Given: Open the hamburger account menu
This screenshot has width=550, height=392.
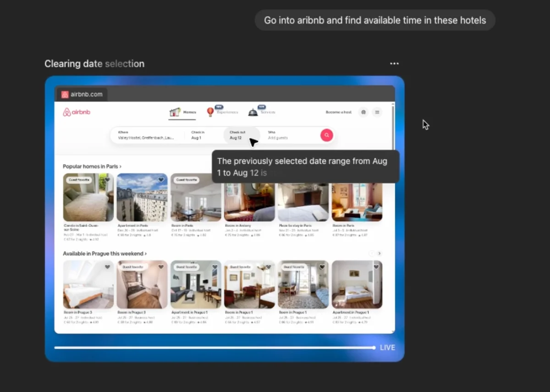Looking at the screenshot, I should coord(377,112).
